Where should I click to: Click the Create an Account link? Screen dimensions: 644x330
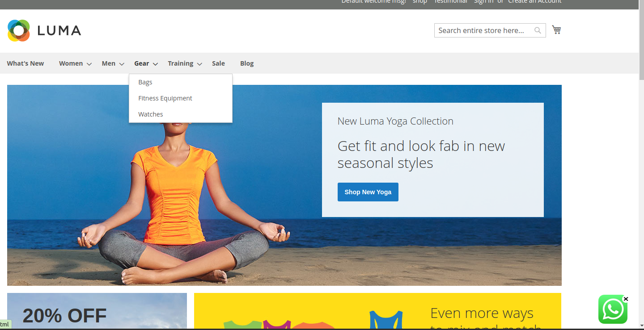tap(534, 1)
